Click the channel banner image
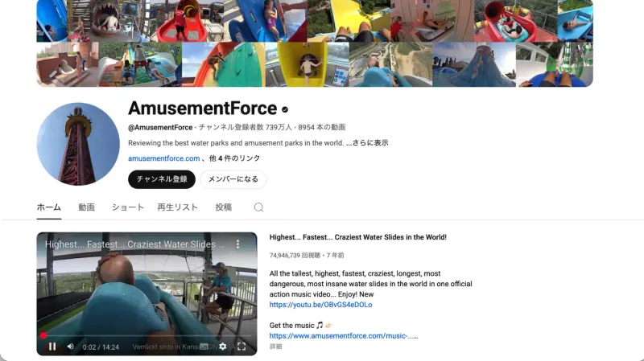This screenshot has height=361, width=644. pyautogui.click(x=315, y=43)
